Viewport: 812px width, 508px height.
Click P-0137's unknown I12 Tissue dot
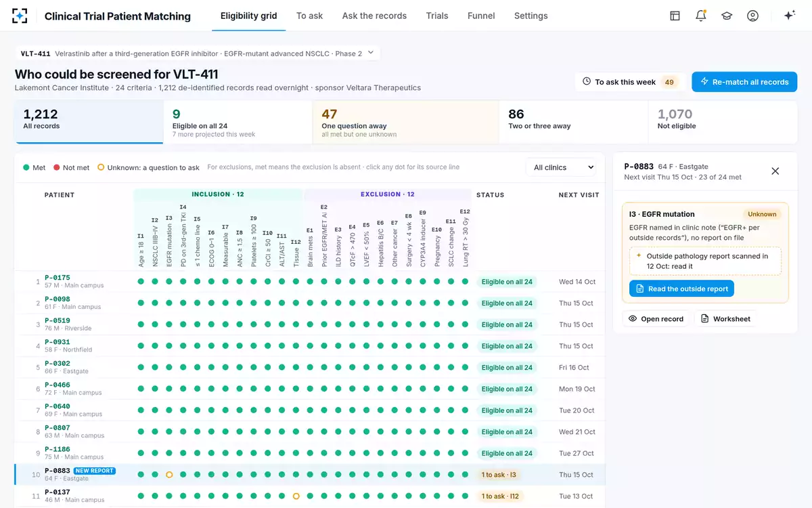[x=296, y=496]
